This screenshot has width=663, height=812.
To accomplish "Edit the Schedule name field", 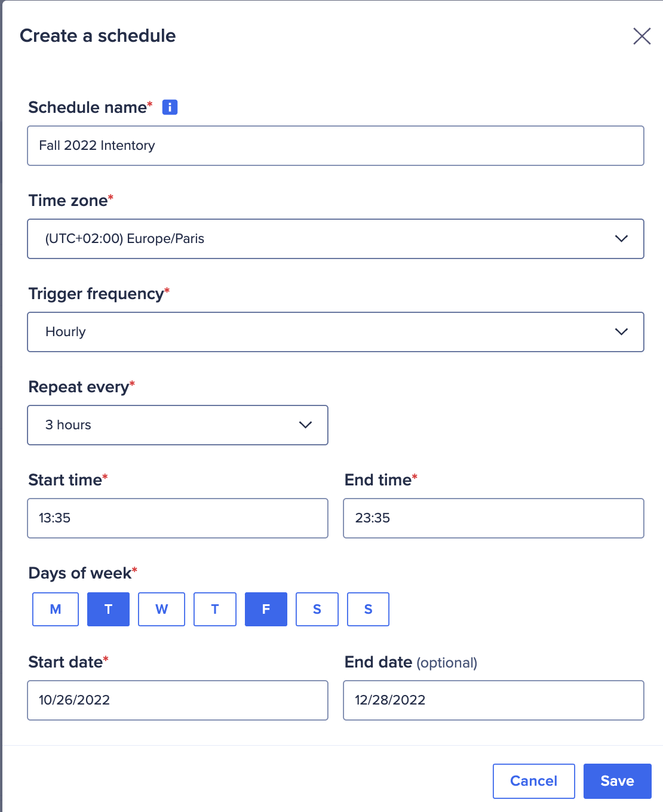I will [335, 146].
